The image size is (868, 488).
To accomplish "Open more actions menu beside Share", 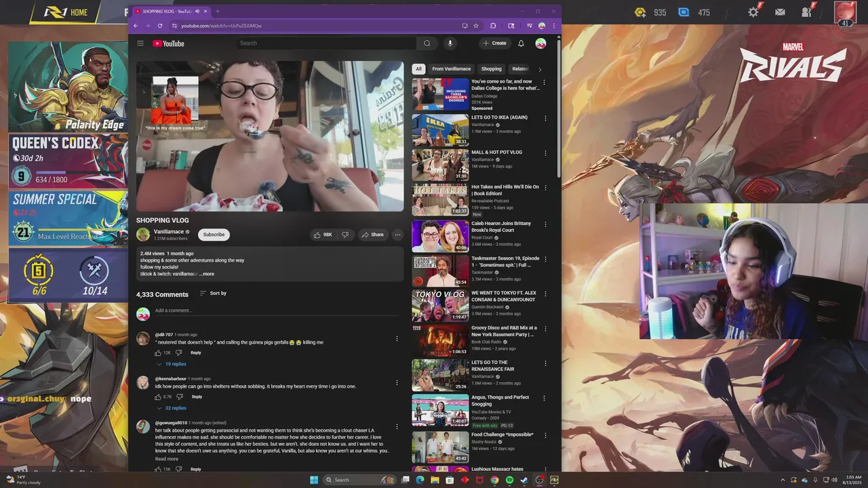I will point(397,235).
